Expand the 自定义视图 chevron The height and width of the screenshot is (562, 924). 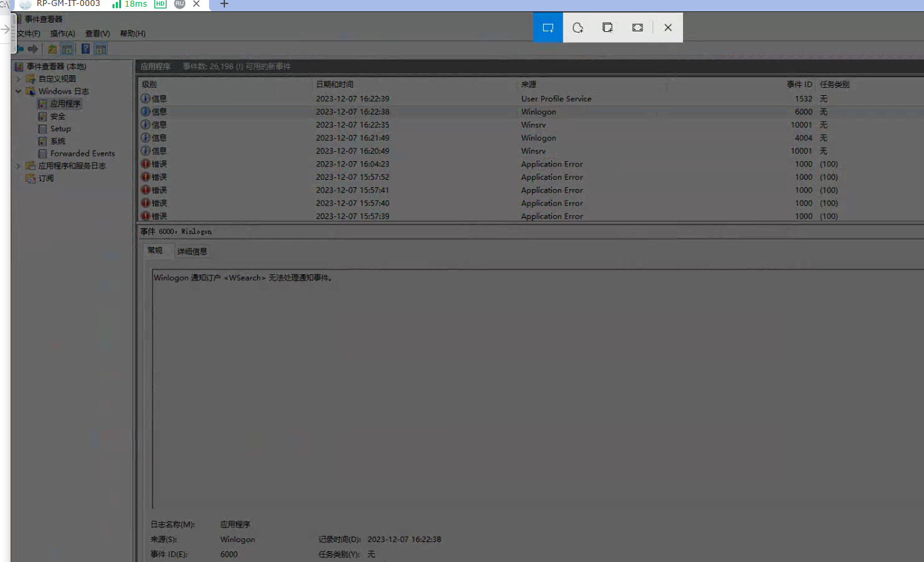(19, 79)
